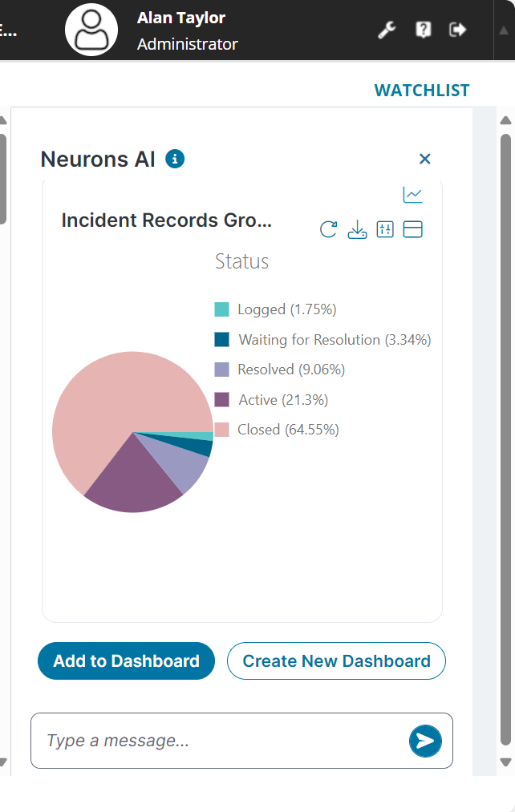
Task: Open the WATCHLIST tab
Action: [422, 91]
